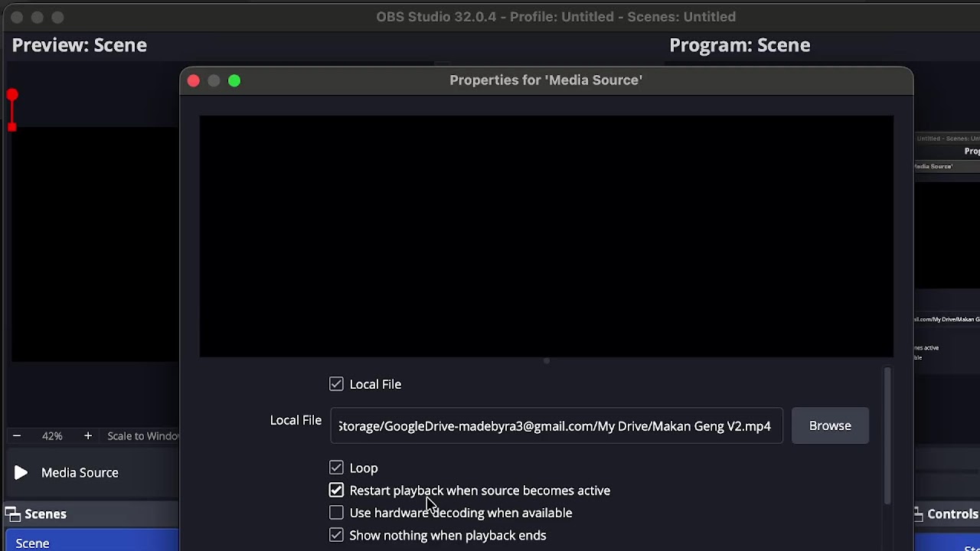Maximize the properties dialog with green button
Viewport: 980px width, 551px height.
(x=234, y=80)
